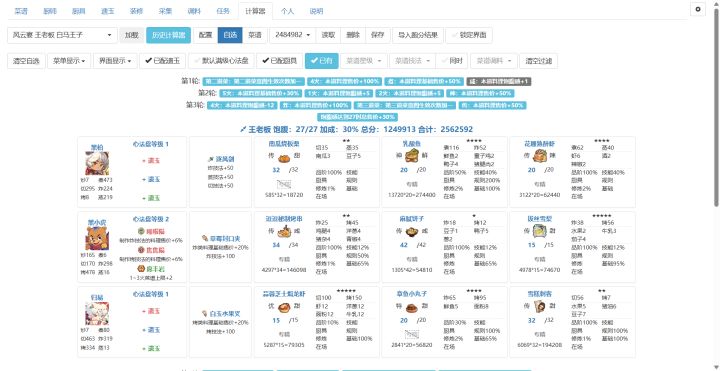Toggle the 锁定界面 checkbox
Screen dimensions: 720x371
pos(469,35)
